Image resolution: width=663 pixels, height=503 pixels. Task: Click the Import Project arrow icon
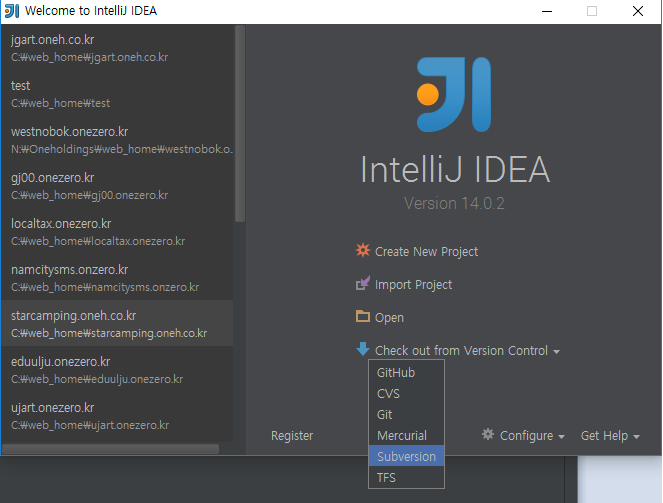(x=363, y=284)
